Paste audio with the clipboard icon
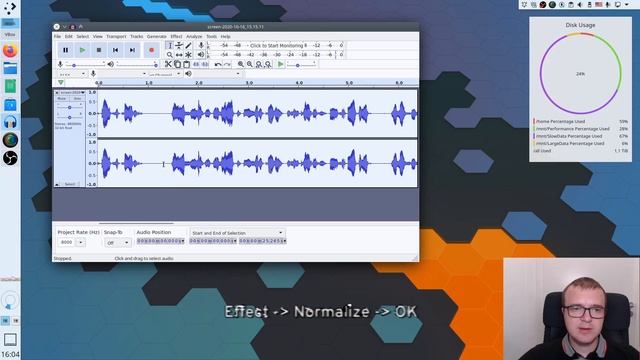The height and width of the screenshot is (360, 640). click(x=186, y=64)
